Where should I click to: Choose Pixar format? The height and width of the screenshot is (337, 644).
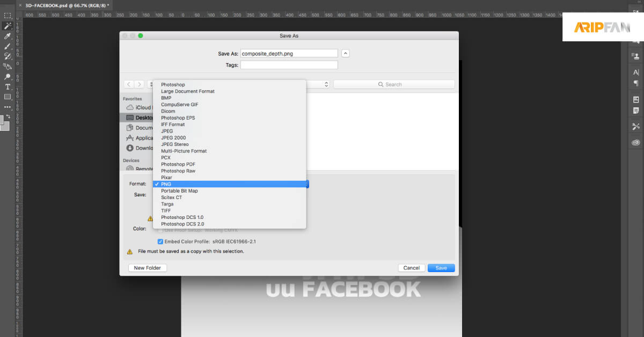(229, 178)
